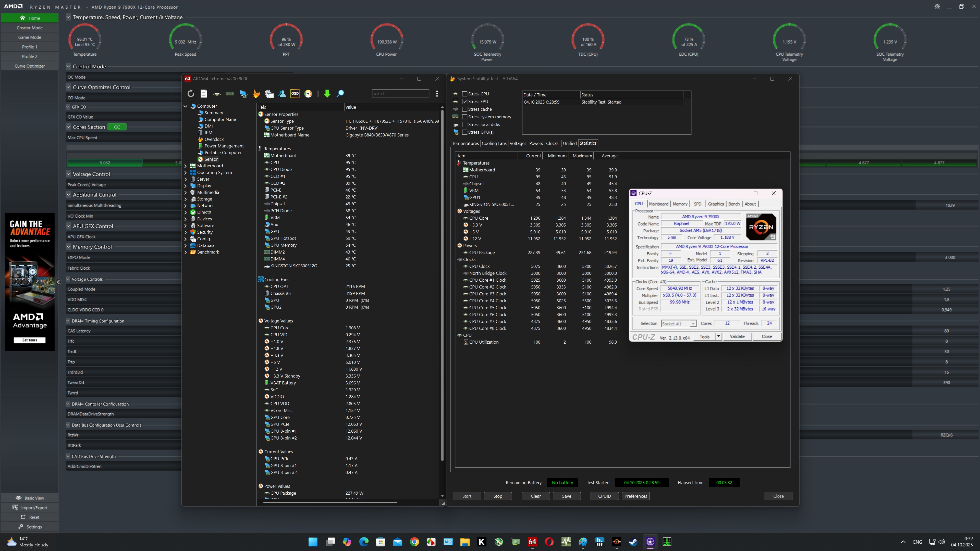Click the memory module icon in AIDA64 toolbar
Image resolution: width=980 pixels, height=551 pixels.
230,94
